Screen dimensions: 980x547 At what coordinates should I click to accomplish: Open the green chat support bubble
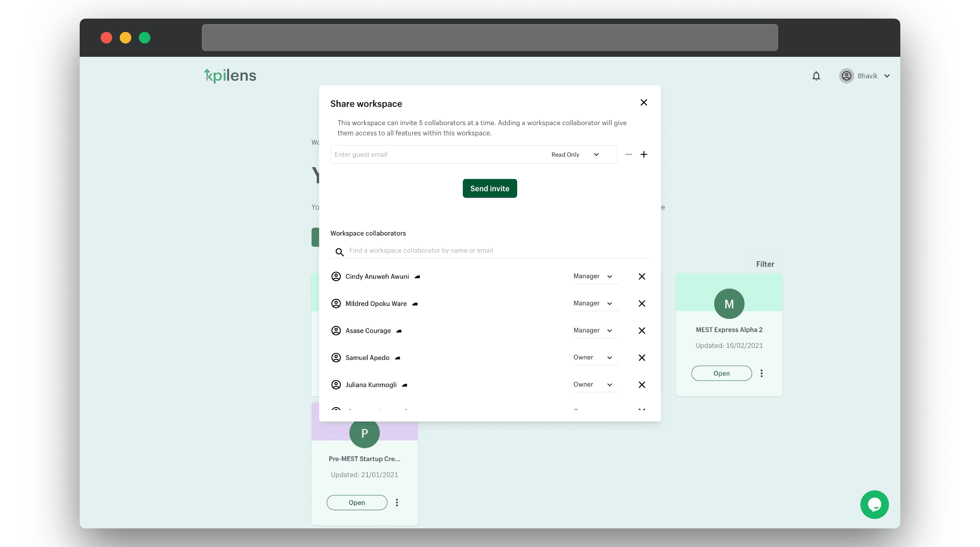pyautogui.click(x=874, y=505)
